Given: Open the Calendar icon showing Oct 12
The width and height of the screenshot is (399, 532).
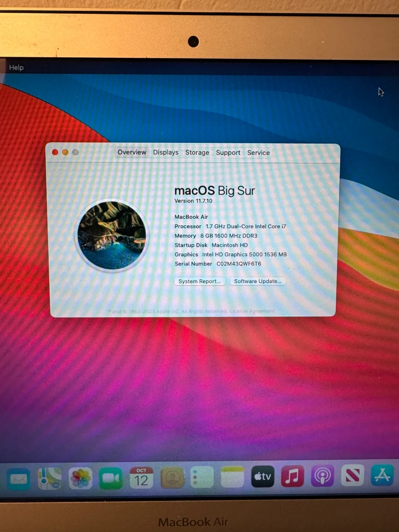Looking at the screenshot, I should pyautogui.click(x=141, y=478).
